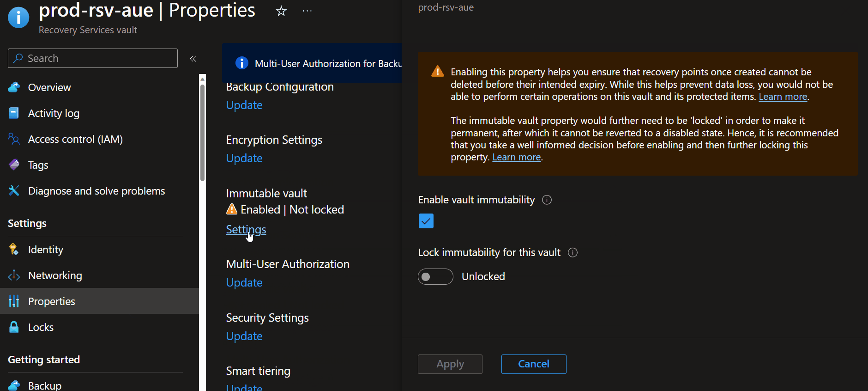The width and height of the screenshot is (868, 391).
Task: Click the Smart tiering heading
Action: [x=258, y=371]
